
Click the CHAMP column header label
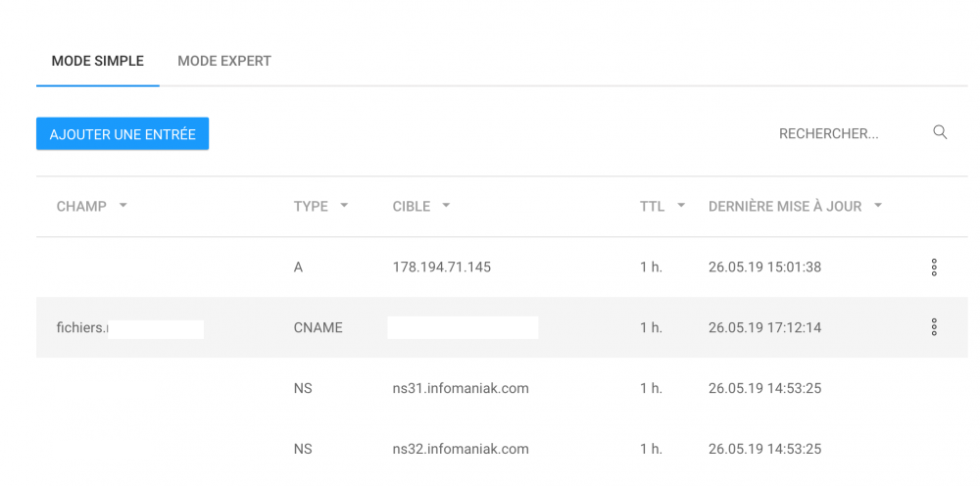coord(81,206)
